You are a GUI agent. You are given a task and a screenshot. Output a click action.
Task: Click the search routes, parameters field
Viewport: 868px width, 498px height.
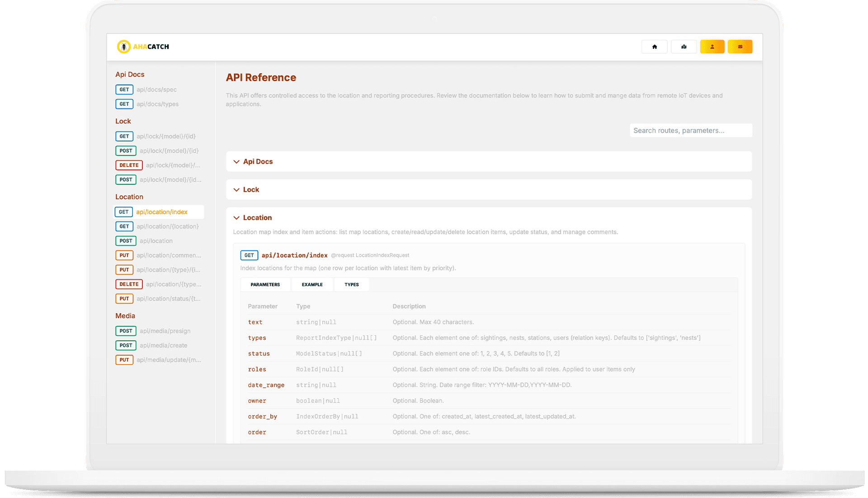(691, 130)
